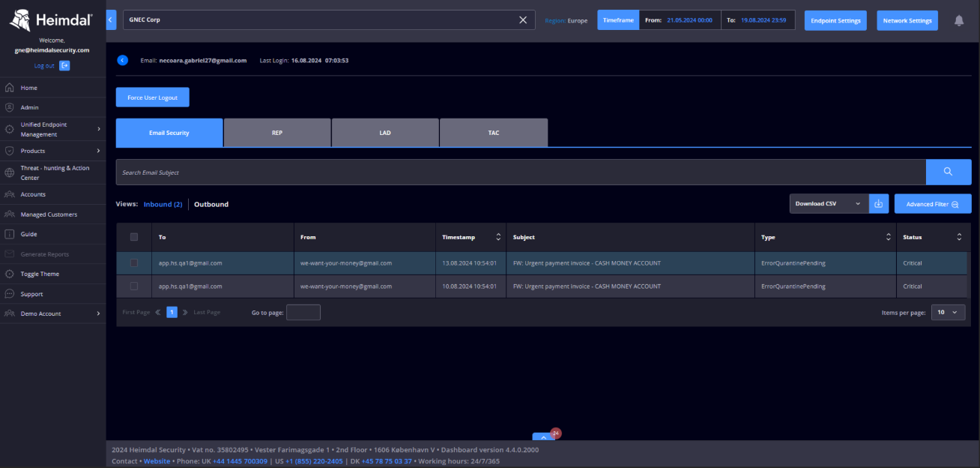980x468 pixels.
Task: Focus the Search Email Subject field
Action: point(521,172)
